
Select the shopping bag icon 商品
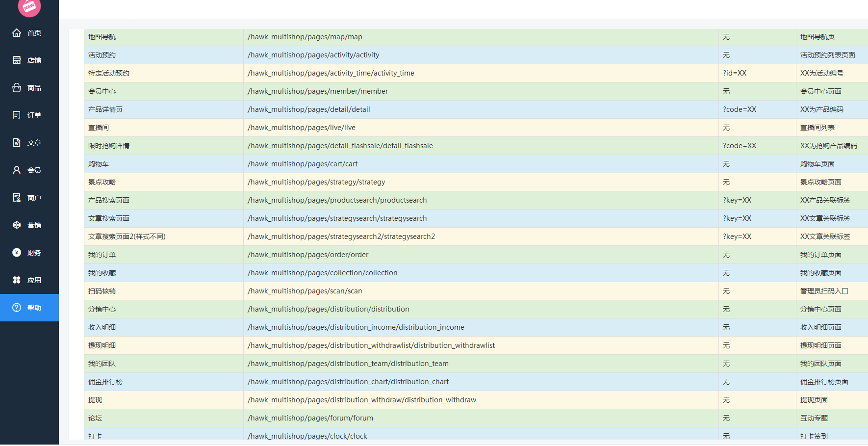coord(17,88)
